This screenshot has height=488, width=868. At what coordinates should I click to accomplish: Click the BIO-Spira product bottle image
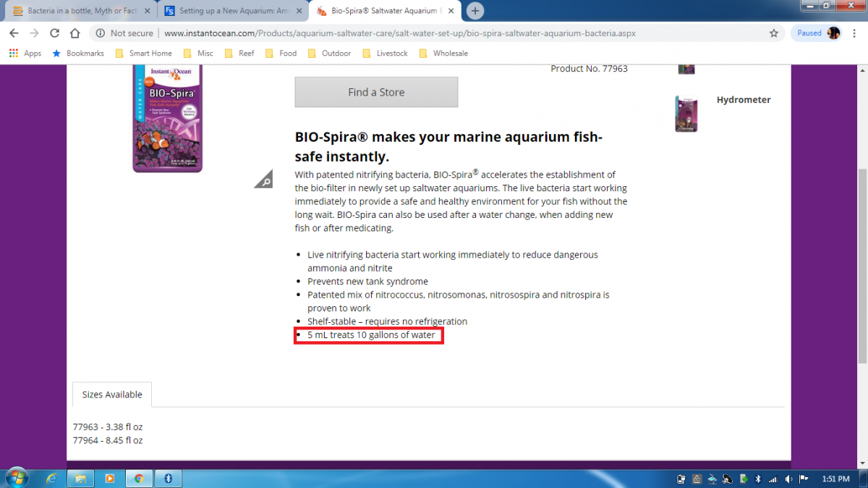pyautogui.click(x=167, y=118)
